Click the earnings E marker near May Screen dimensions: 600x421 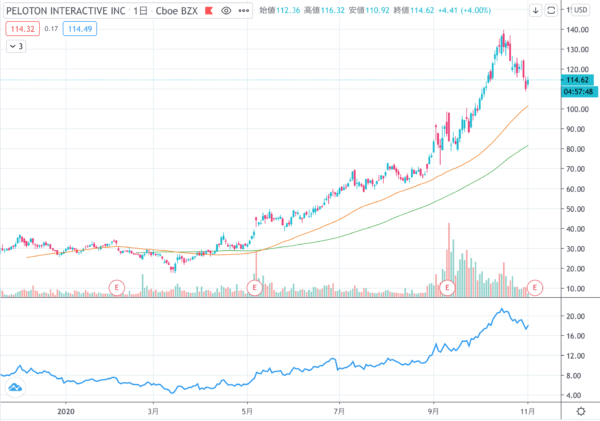click(254, 287)
